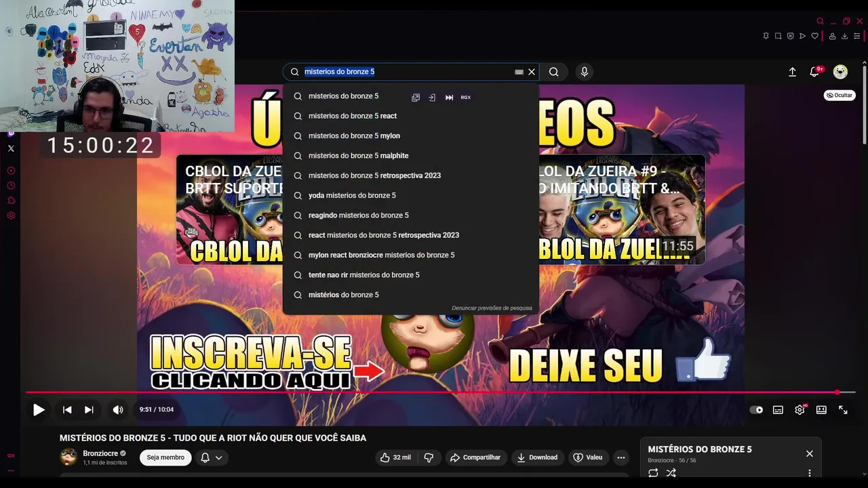
Task: Enter fullscreen mode
Action: pos(843,410)
